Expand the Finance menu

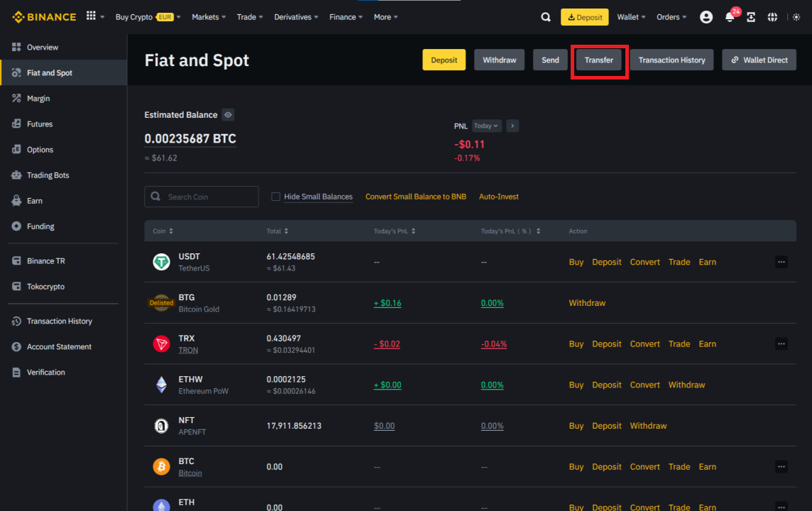[346, 17]
